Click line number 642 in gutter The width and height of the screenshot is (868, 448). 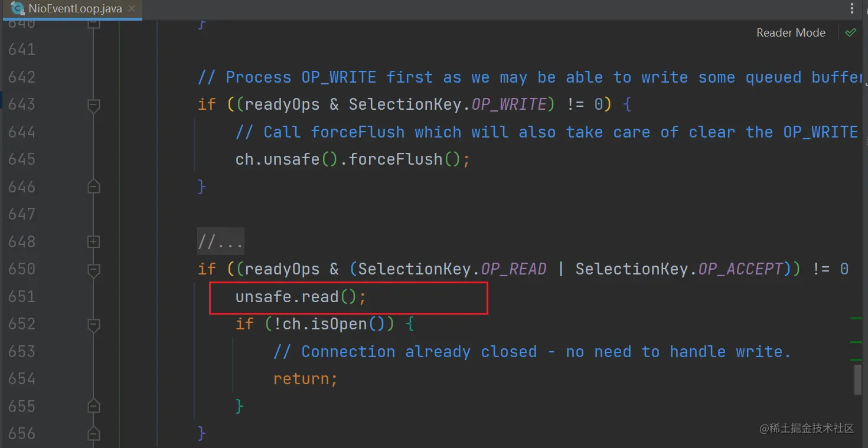coord(22,77)
